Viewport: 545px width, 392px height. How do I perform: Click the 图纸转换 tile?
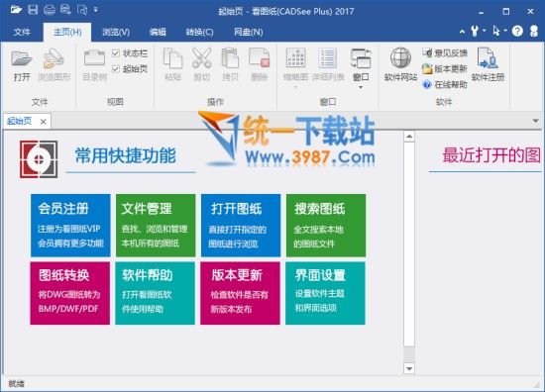[x=70, y=293]
